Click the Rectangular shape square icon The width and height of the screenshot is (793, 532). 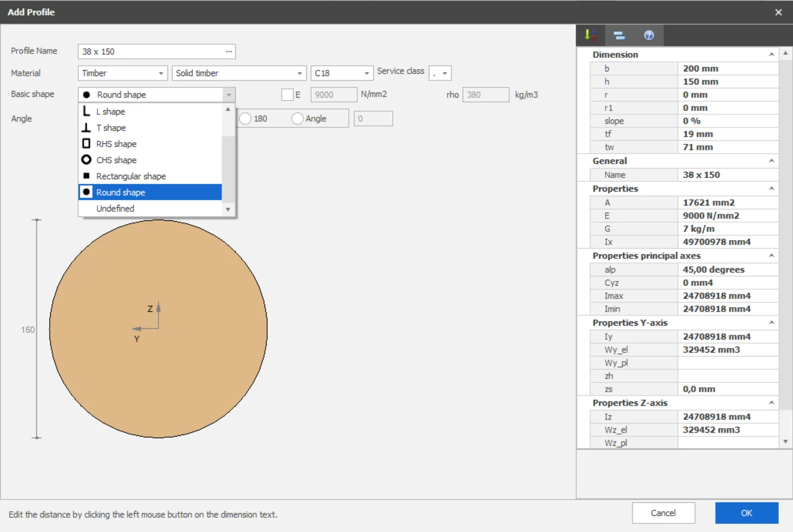tap(86, 176)
